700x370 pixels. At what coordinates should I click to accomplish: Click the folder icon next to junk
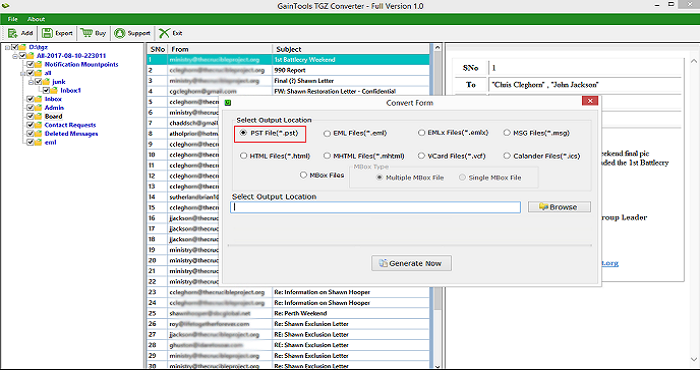(x=46, y=82)
